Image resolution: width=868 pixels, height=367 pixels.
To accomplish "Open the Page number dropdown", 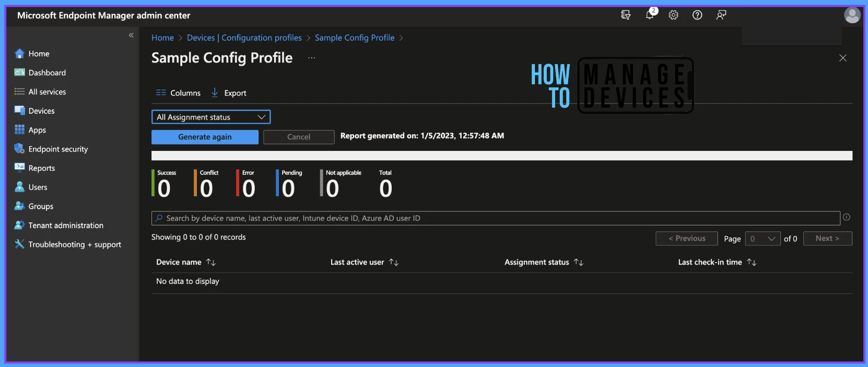I will 763,239.
